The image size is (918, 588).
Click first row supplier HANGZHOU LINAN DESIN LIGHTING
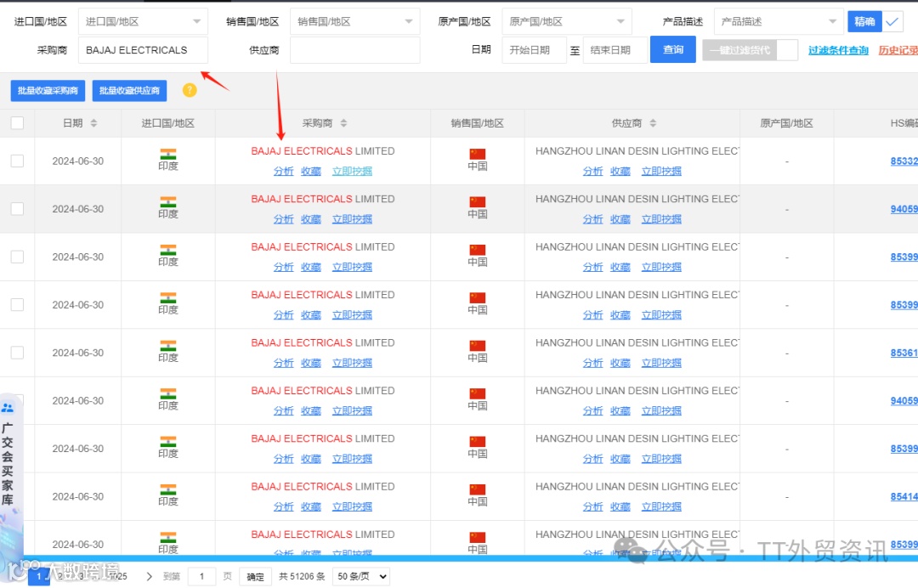coord(637,151)
